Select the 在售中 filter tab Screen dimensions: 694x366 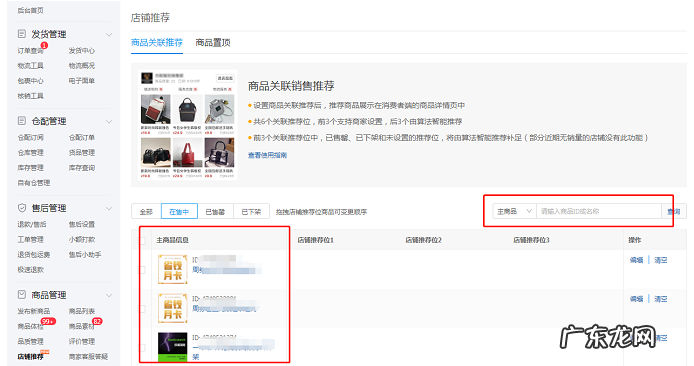[179, 212]
